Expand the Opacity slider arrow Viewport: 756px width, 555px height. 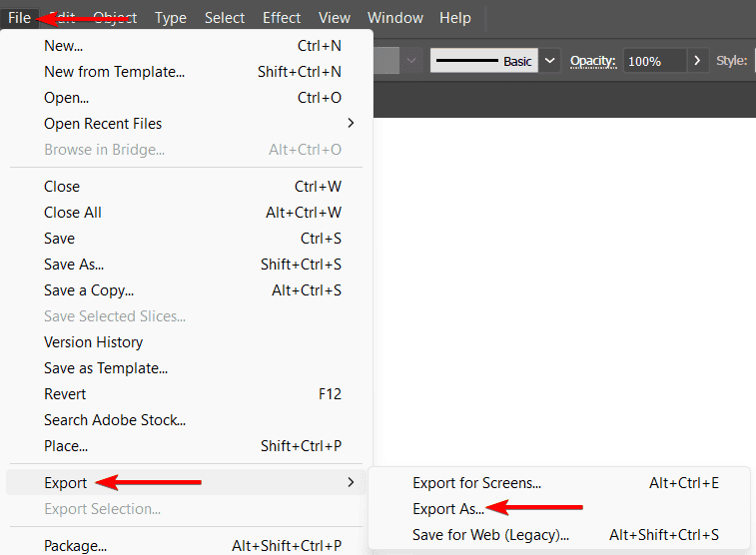697,61
